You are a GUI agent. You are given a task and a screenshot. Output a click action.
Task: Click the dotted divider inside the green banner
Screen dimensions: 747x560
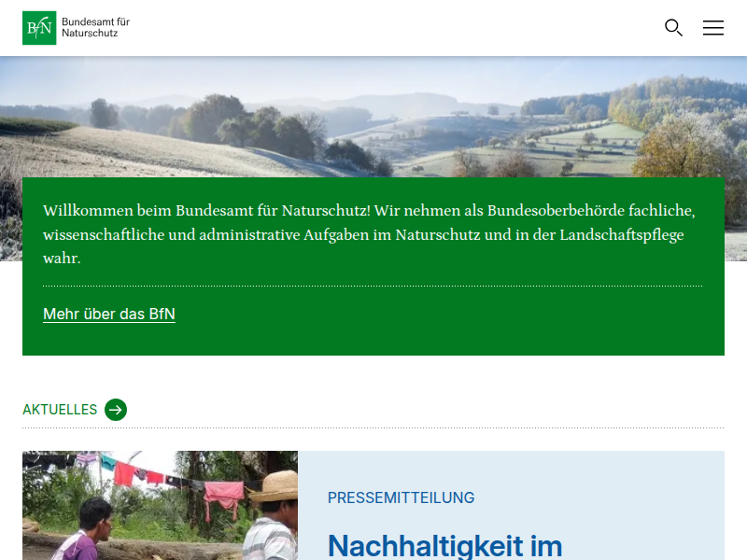[x=373, y=286]
